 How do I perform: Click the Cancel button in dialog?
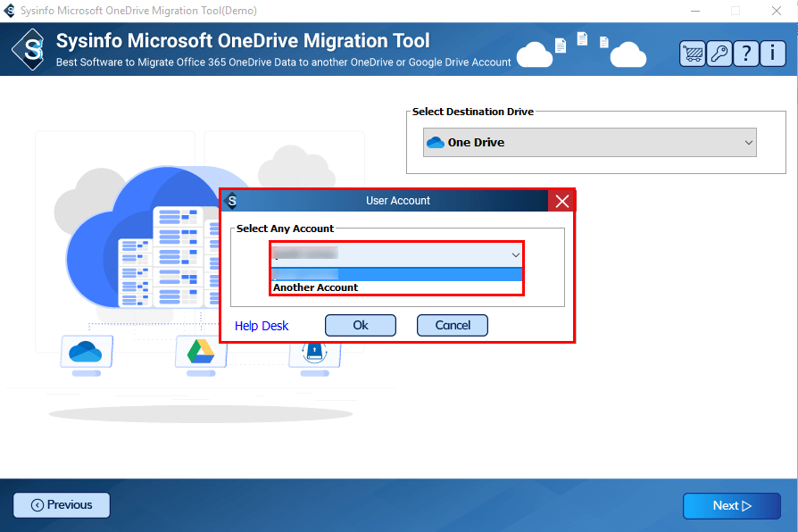coord(453,325)
